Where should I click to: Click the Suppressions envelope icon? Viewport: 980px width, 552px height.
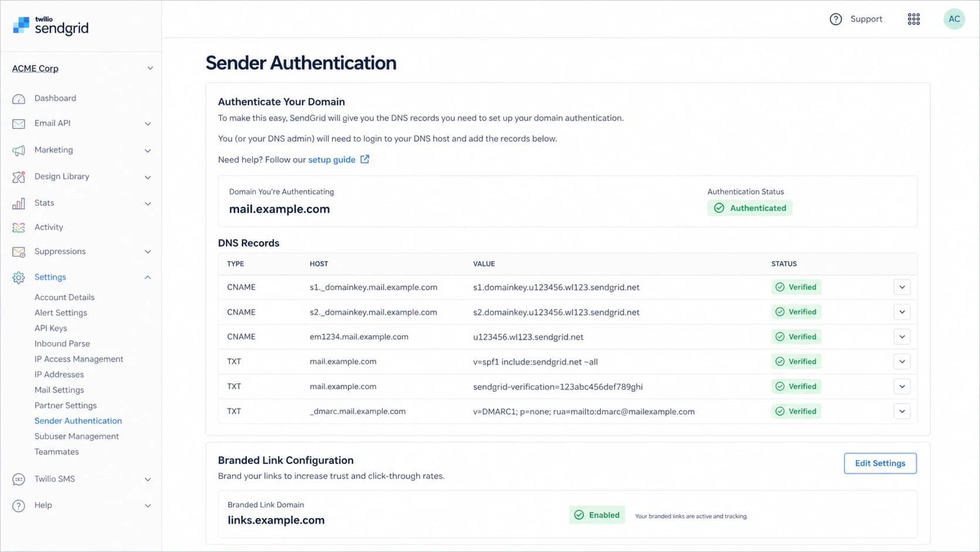point(19,252)
